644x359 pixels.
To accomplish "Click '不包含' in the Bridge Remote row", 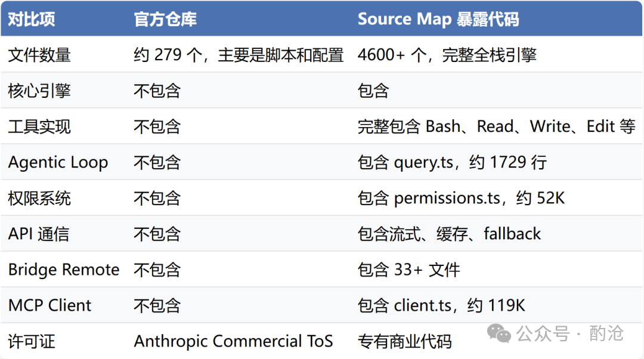I will coord(157,270).
